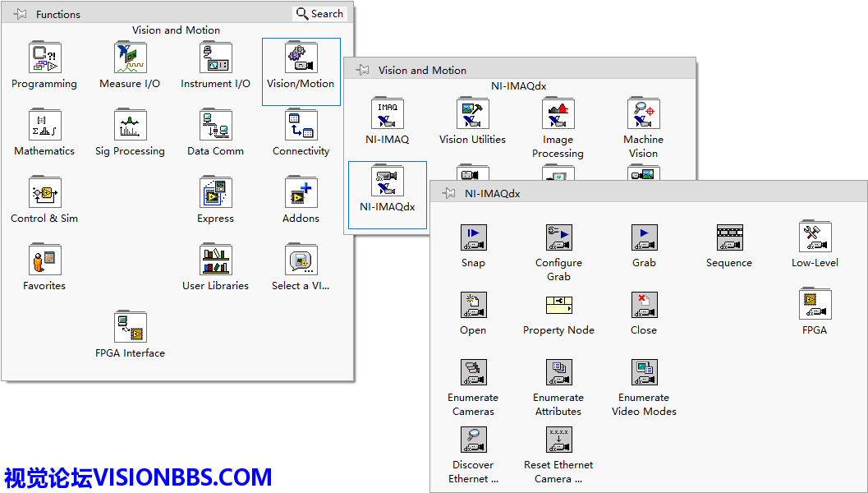The height and width of the screenshot is (493, 868).
Task: Open the Express palette
Action: pyautogui.click(x=215, y=192)
